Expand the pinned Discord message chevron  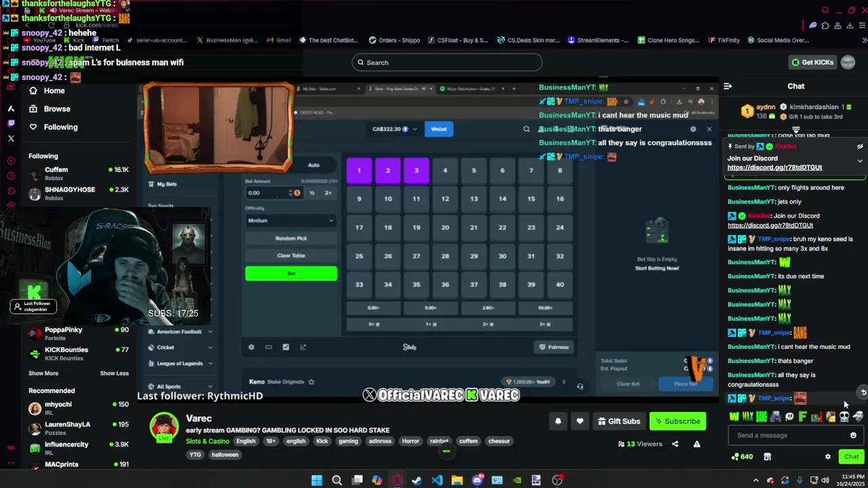click(x=860, y=161)
